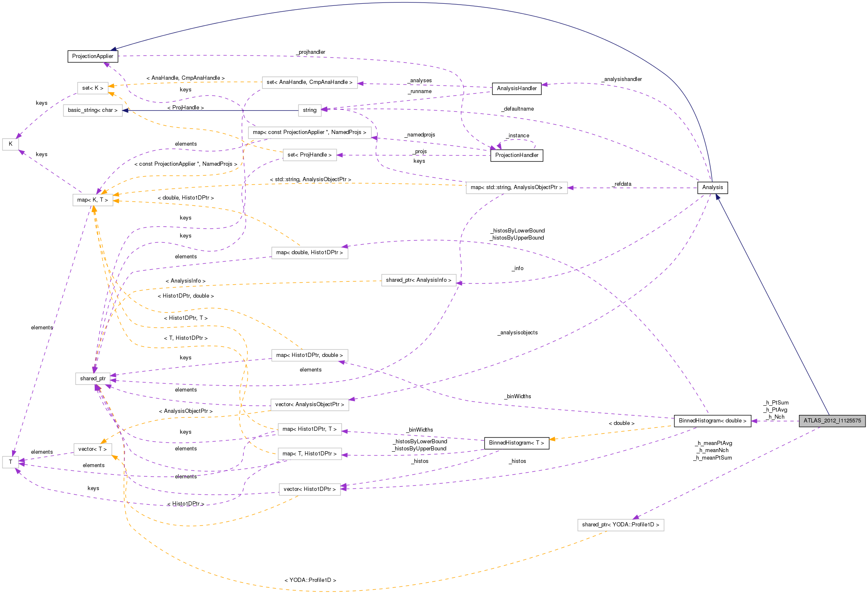Screen dimensions: 868x594
Task: Click the shared_ptr< YODA::Profile1D > node
Action: [621, 525]
